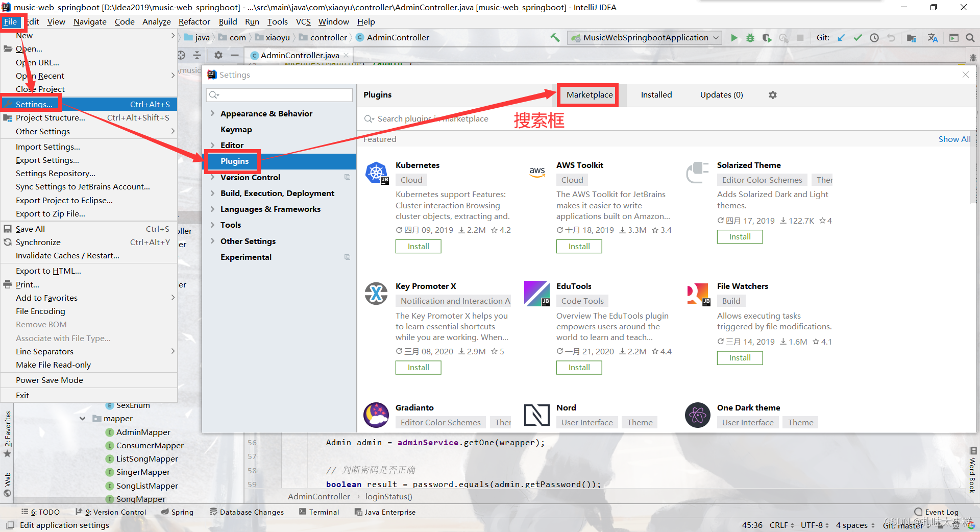Click the File Watchers plugin logo
The width and height of the screenshot is (980, 532).
click(x=698, y=294)
